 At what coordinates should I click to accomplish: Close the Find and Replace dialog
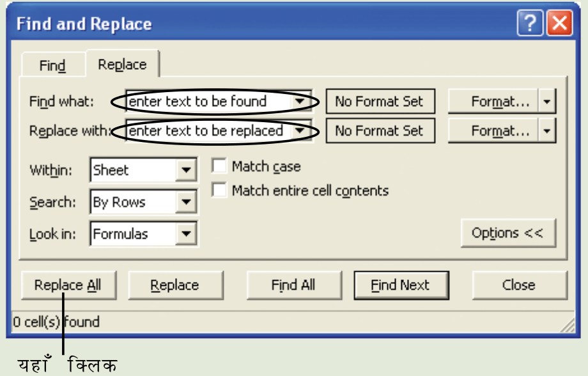559,23
